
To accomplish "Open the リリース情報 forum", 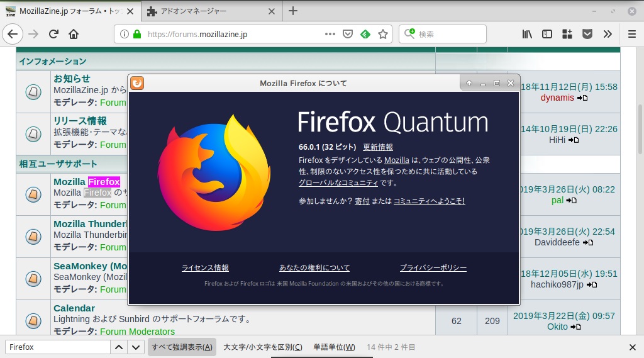I will click(80, 121).
